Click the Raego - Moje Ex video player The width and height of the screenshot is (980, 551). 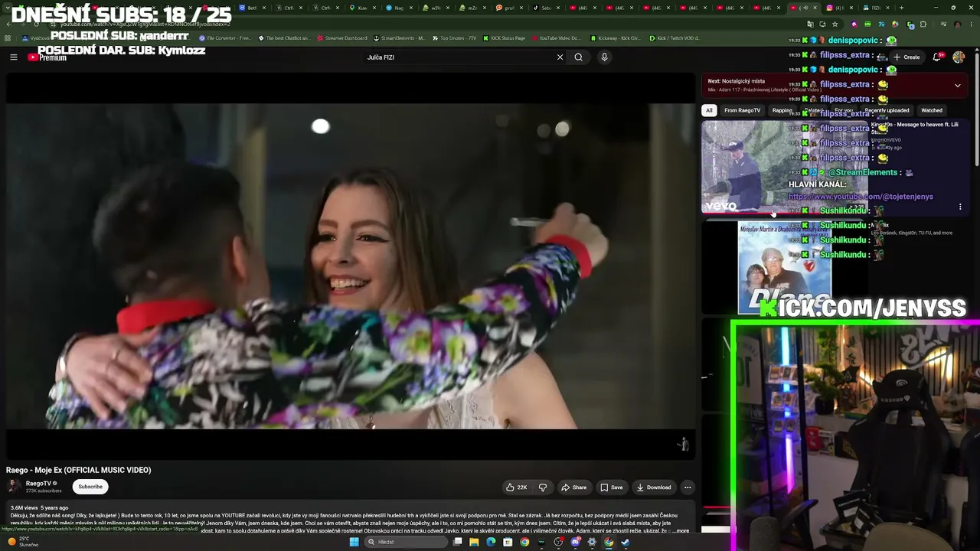point(349,266)
